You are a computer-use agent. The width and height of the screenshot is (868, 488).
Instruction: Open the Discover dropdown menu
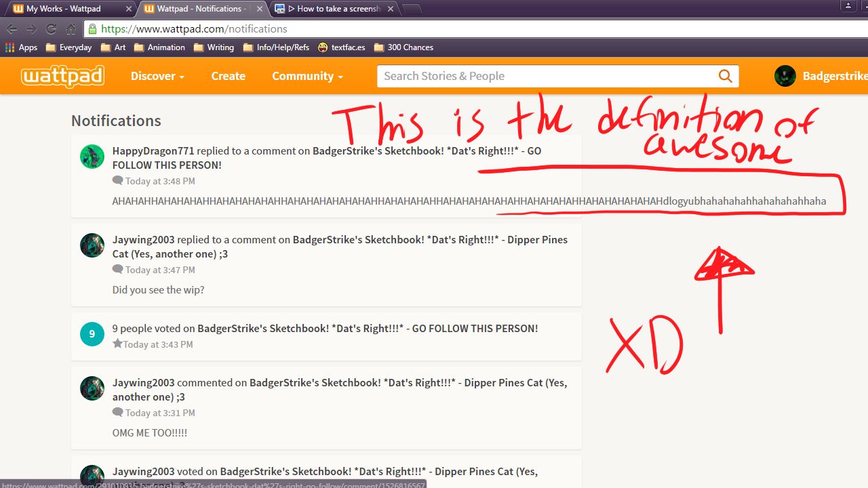pos(157,76)
